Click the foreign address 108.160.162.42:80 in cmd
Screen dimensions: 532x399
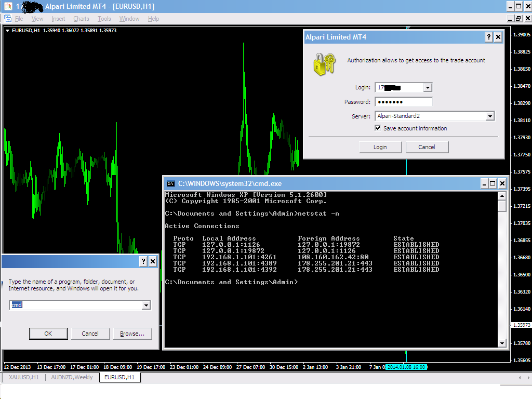[x=333, y=257]
